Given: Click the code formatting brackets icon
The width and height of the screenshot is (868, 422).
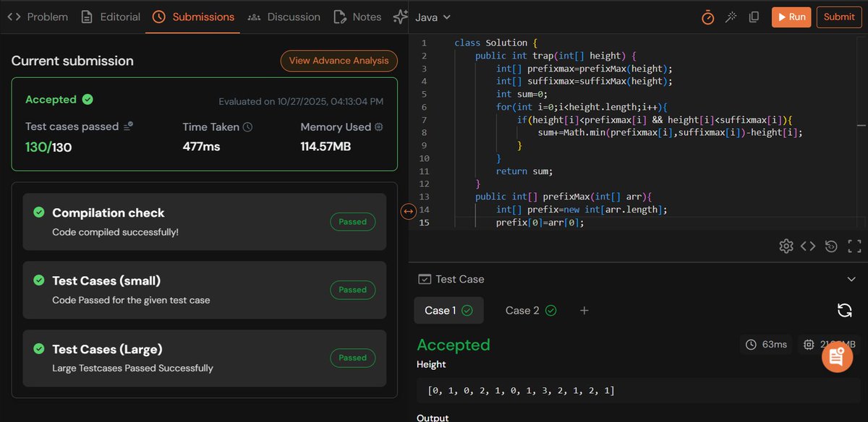Looking at the screenshot, I should click(809, 246).
